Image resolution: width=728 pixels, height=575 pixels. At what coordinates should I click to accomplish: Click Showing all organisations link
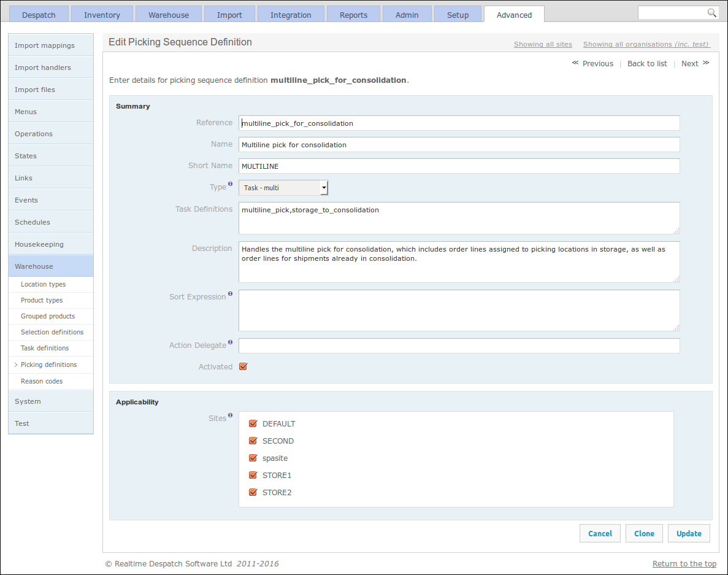[x=646, y=44]
